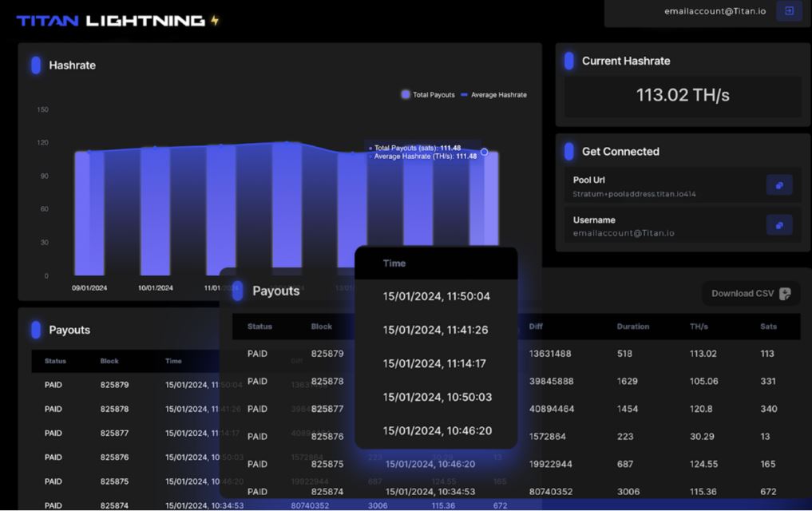The width and height of the screenshot is (812, 511).
Task: Click Duration value 1454
Action: [x=627, y=409]
